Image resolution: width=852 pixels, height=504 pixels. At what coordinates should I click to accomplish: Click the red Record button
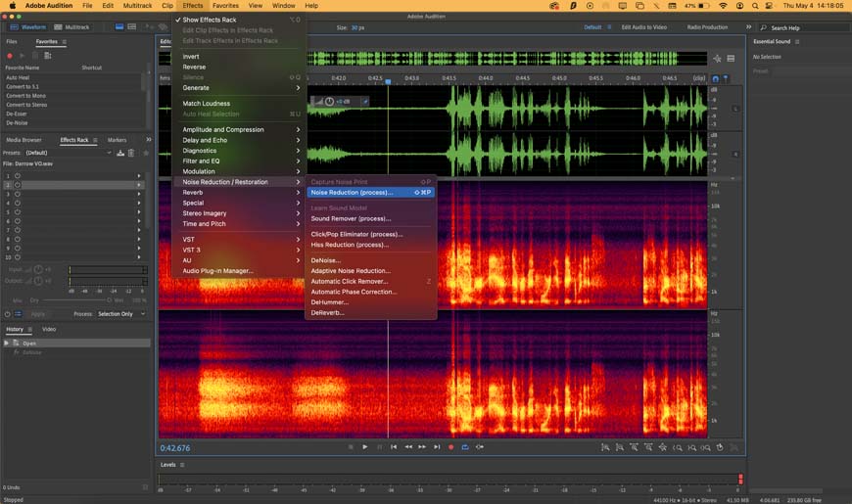pyautogui.click(x=451, y=447)
